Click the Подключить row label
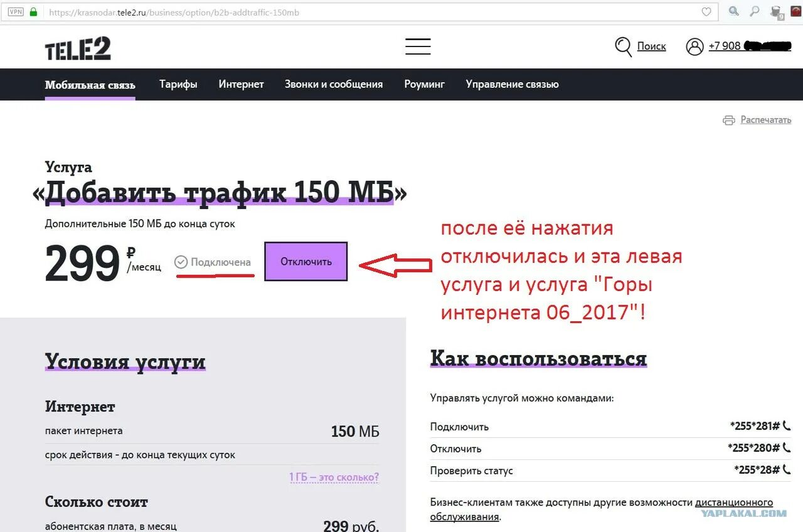This screenshot has height=532, width=803. 459,427
